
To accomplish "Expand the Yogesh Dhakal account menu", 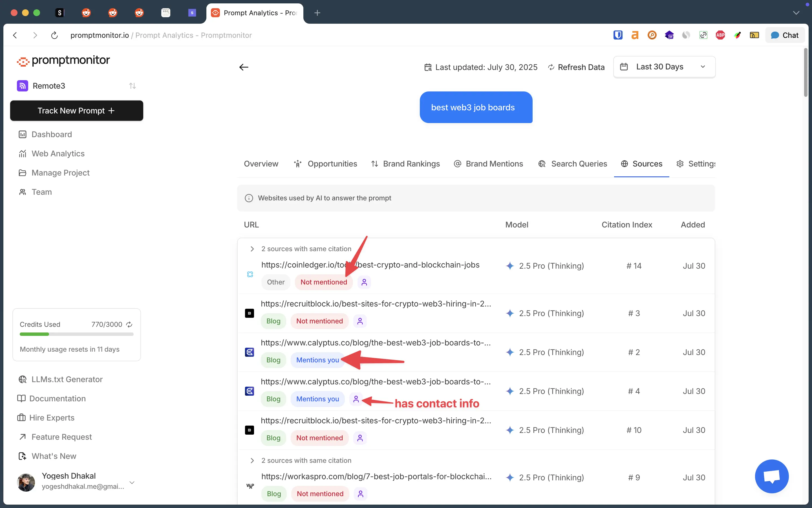I will 132,483.
